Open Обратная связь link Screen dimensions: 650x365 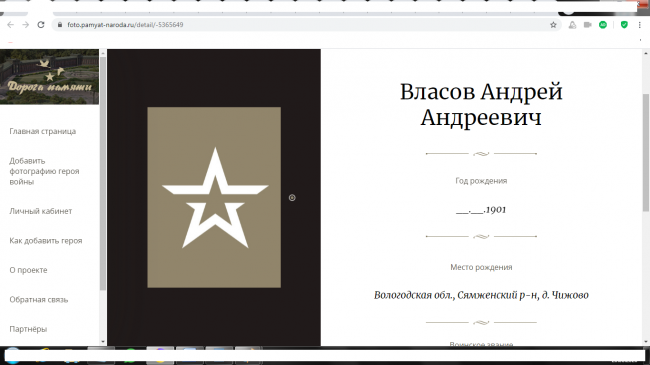click(39, 299)
